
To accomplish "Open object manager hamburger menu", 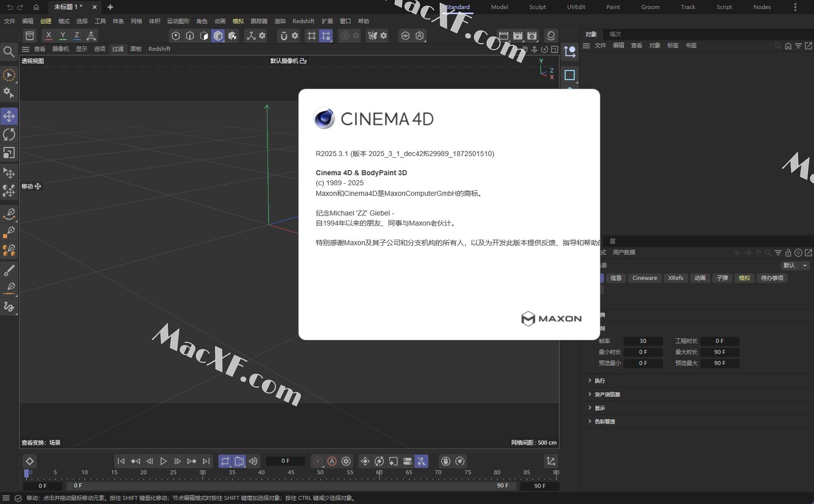I will [586, 45].
